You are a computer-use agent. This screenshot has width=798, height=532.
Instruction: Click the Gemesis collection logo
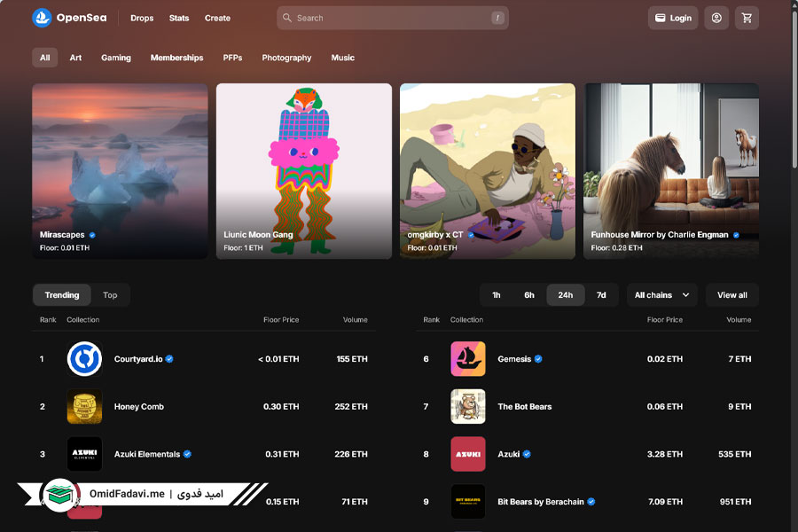(x=467, y=359)
